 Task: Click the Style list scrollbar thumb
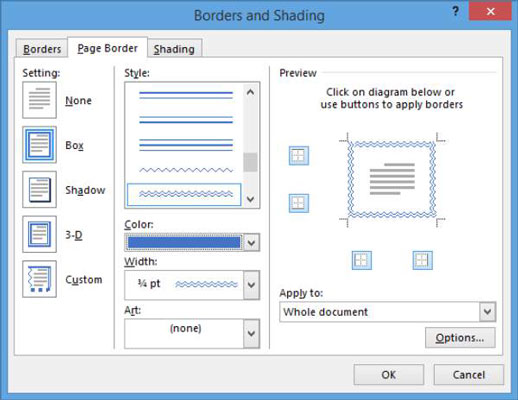[x=251, y=162]
